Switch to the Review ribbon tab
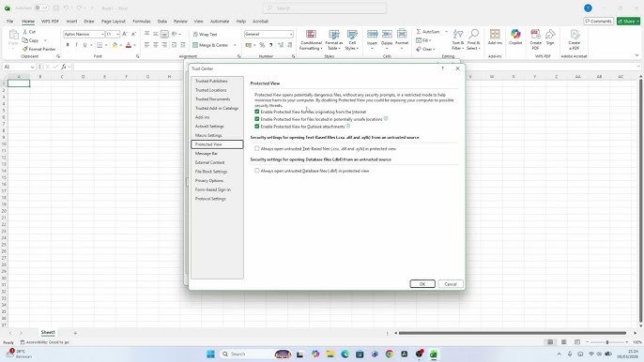 tap(180, 21)
